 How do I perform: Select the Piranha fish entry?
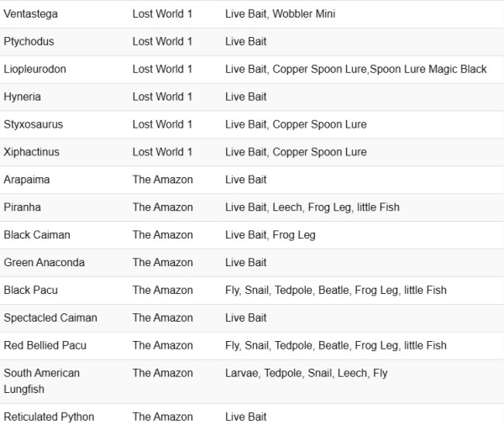tap(23, 207)
